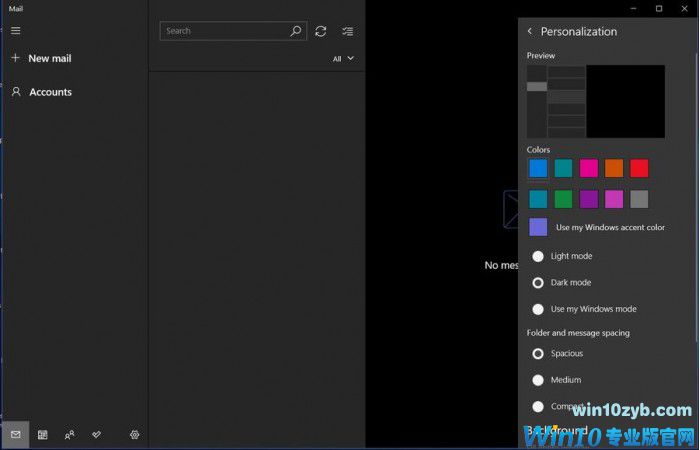Switch to Mail using the envelope icon
The width and height of the screenshot is (700, 450).
[16, 434]
